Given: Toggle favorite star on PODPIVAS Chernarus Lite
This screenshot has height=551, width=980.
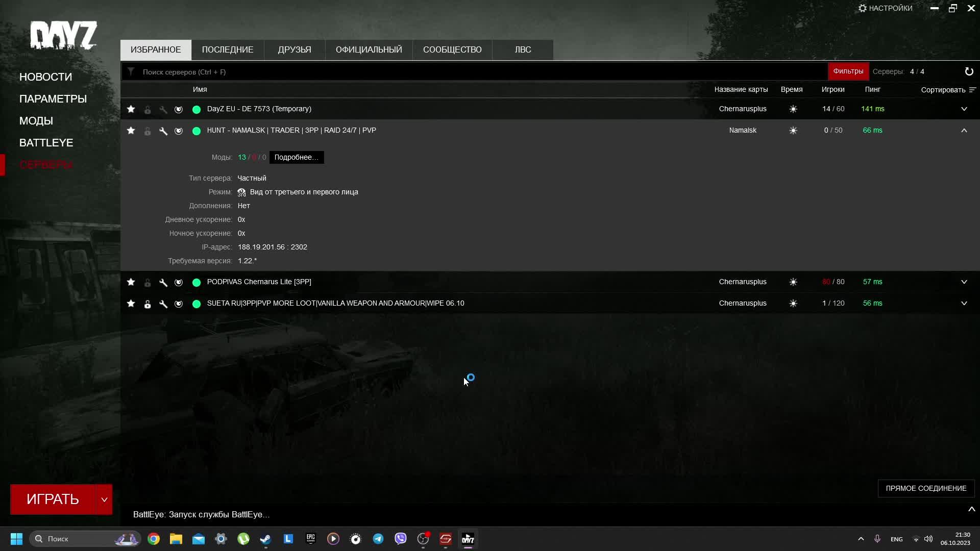Looking at the screenshot, I should click(x=131, y=282).
